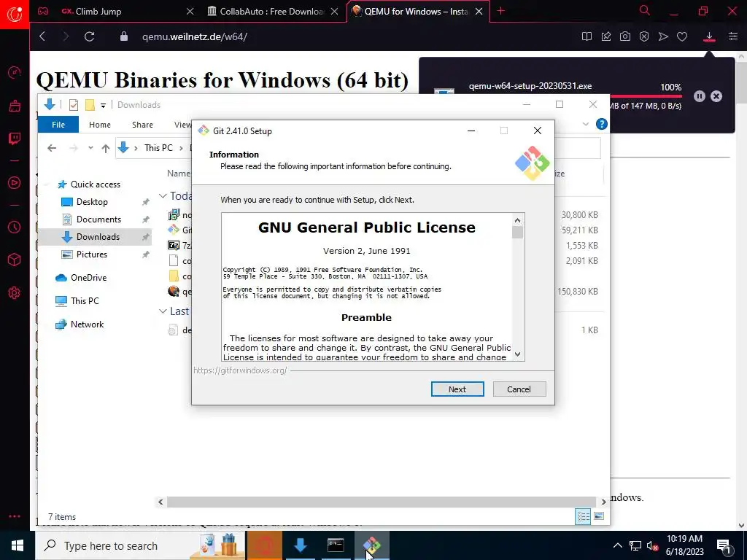Click the sidebar three-dots setup icon
Image resolution: width=747 pixels, height=560 pixels.
pos(15,516)
